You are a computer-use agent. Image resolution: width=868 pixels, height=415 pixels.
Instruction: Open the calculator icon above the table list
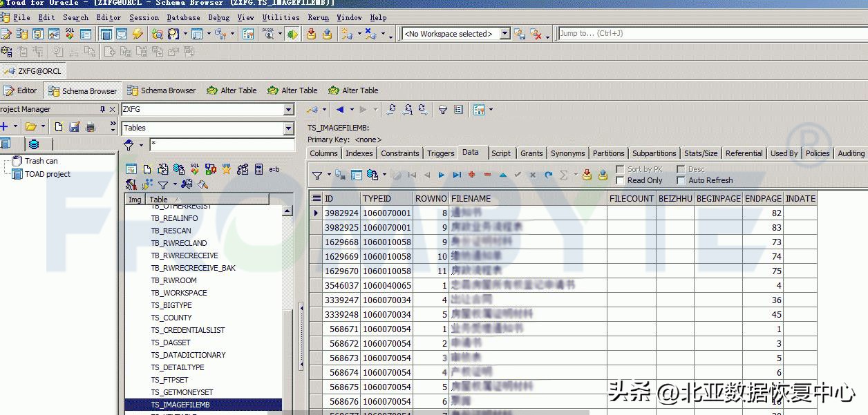[x=258, y=169]
